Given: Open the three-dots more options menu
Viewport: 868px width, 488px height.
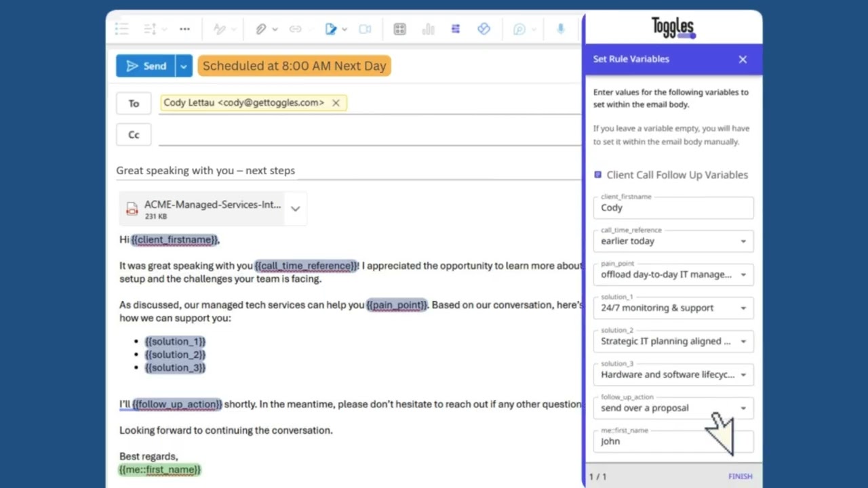Looking at the screenshot, I should point(184,29).
